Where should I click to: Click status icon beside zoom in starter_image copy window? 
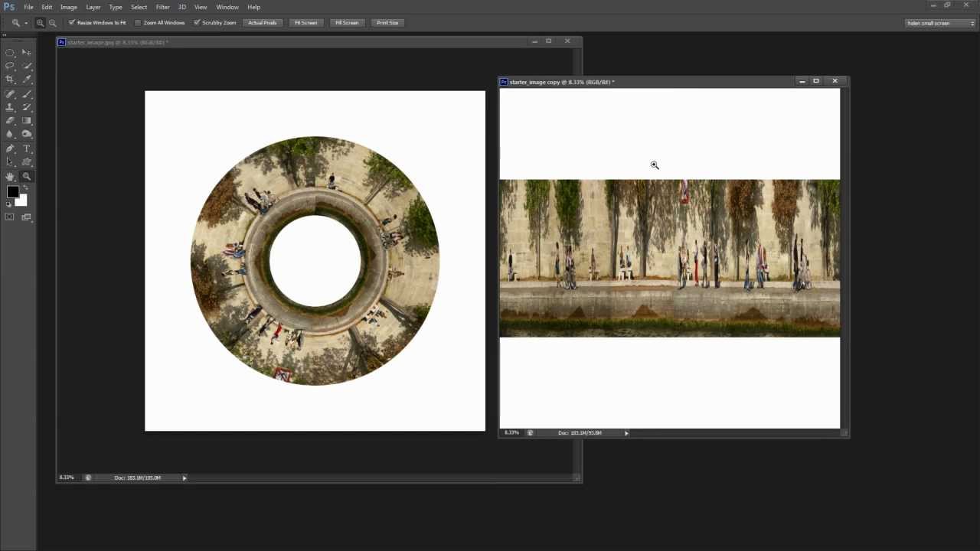click(530, 433)
